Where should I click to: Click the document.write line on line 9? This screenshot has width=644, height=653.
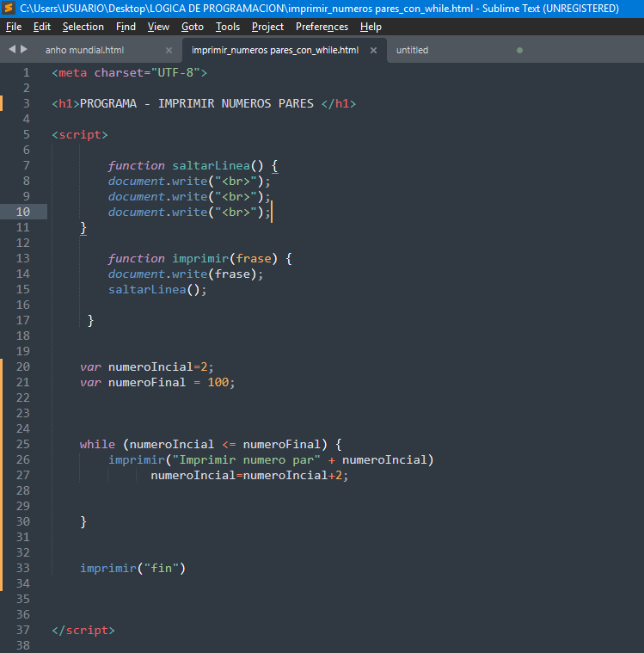pyautogui.click(x=189, y=196)
